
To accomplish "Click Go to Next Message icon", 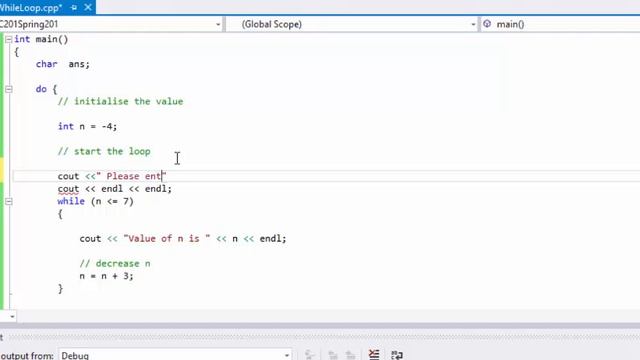I will click(x=351, y=355).
